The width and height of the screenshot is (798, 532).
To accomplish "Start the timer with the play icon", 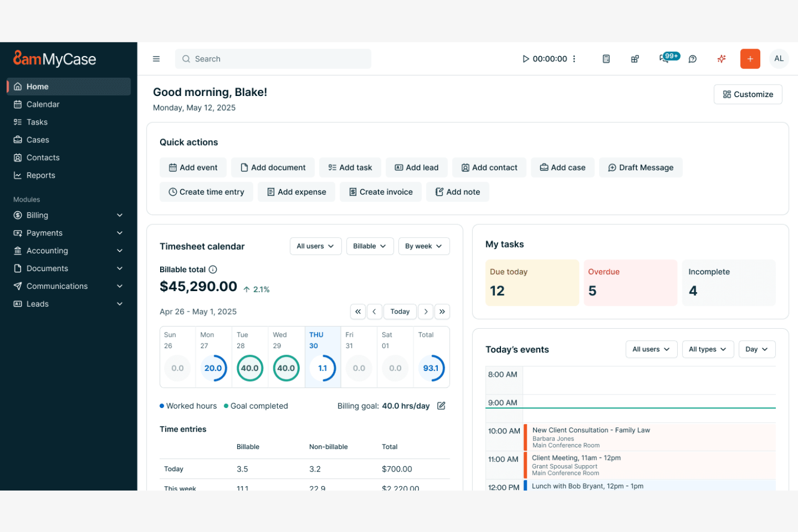I will click(x=526, y=59).
